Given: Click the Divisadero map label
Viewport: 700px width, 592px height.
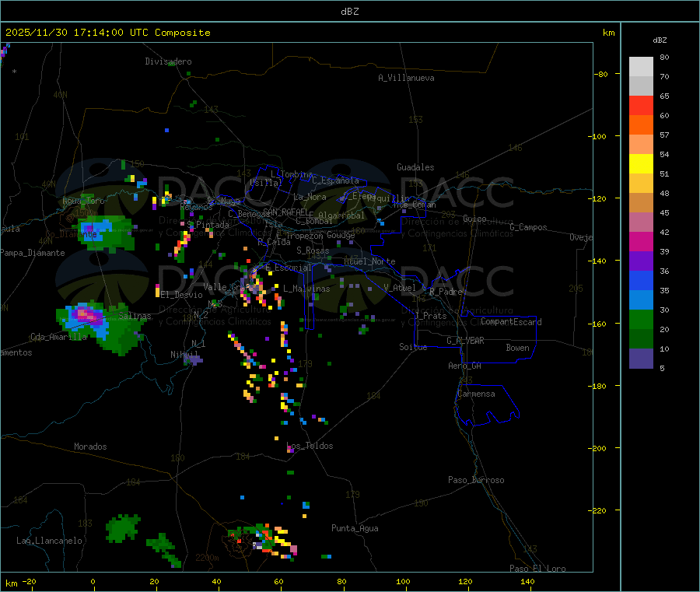Looking at the screenshot, I should coord(168,61).
